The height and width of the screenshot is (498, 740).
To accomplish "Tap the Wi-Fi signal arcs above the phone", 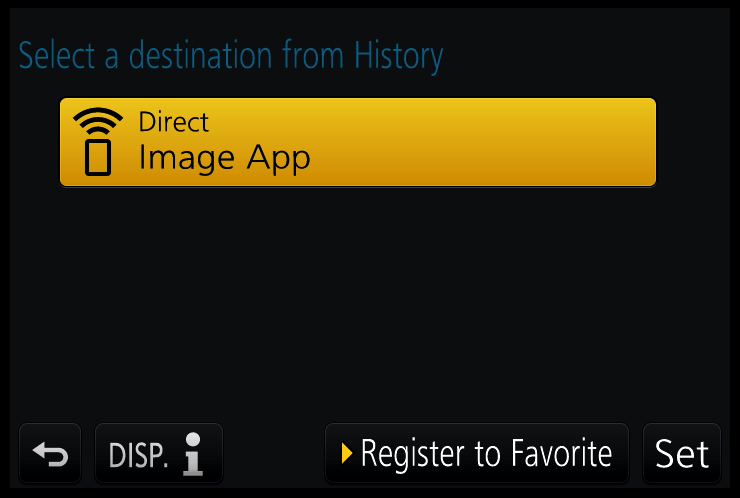I will coord(98,120).
